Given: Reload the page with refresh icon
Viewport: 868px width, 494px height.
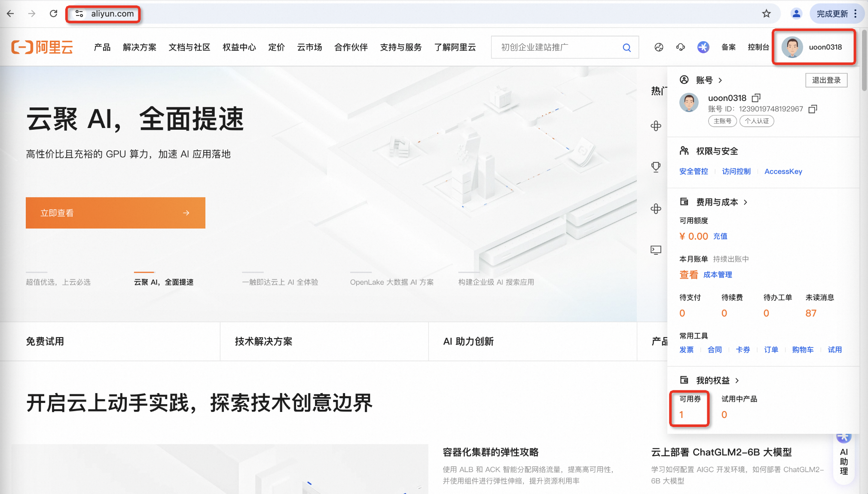Looking at the screenshot, I should [53, 14].
